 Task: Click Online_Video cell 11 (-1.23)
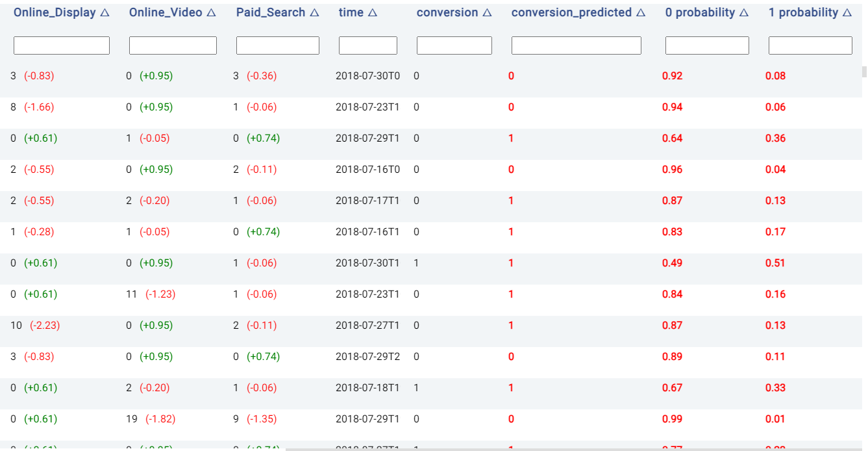[151, 294]
